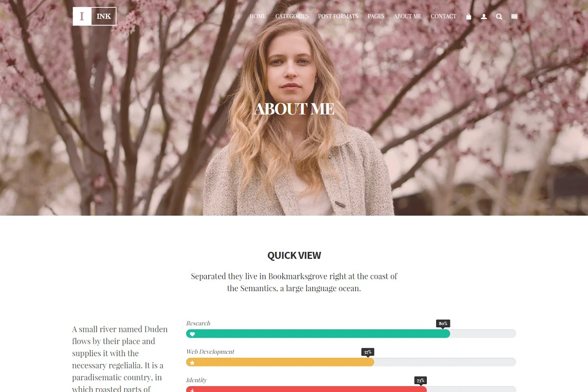This screenshot has width=588, height=392.
Task: Click the QUICK VIEW heading
Action: (x=294, y=255)
